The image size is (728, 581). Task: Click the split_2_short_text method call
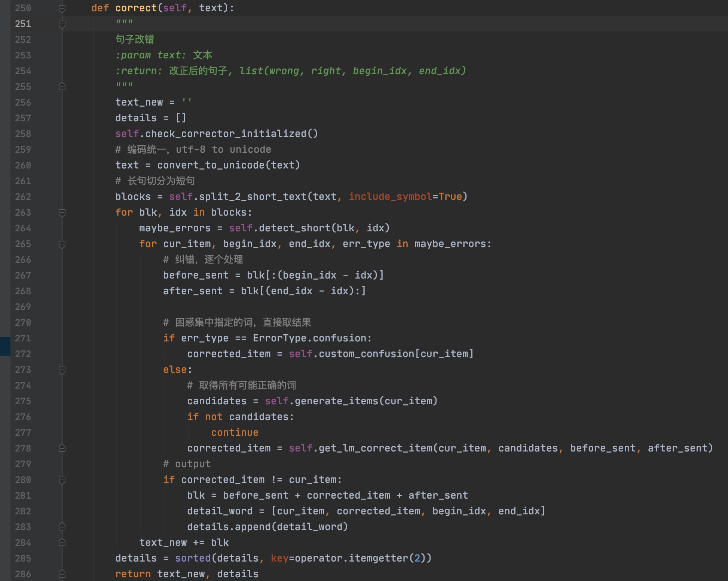[253, 197]
